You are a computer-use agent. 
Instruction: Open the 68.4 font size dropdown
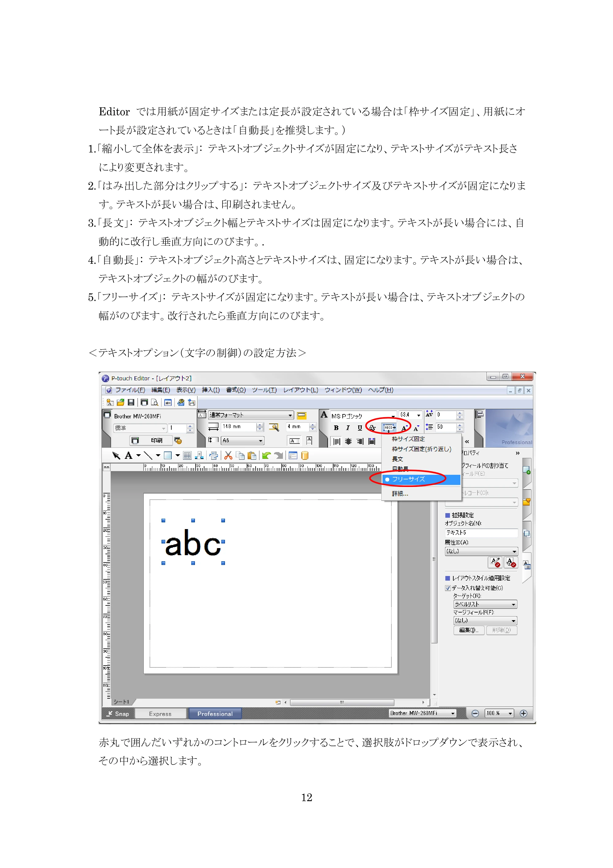coord(410,415)
